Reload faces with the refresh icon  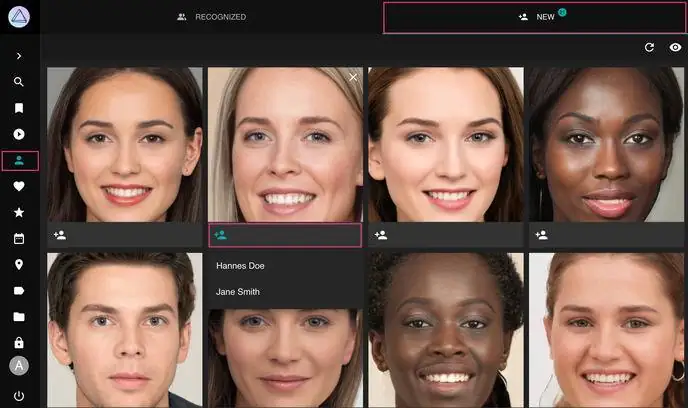[x=649, y=47]
